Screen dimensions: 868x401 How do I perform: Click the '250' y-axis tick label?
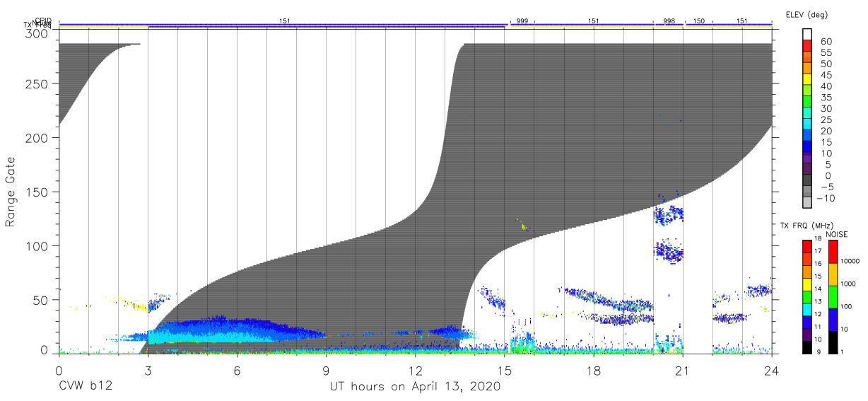[x=38, y=83]
